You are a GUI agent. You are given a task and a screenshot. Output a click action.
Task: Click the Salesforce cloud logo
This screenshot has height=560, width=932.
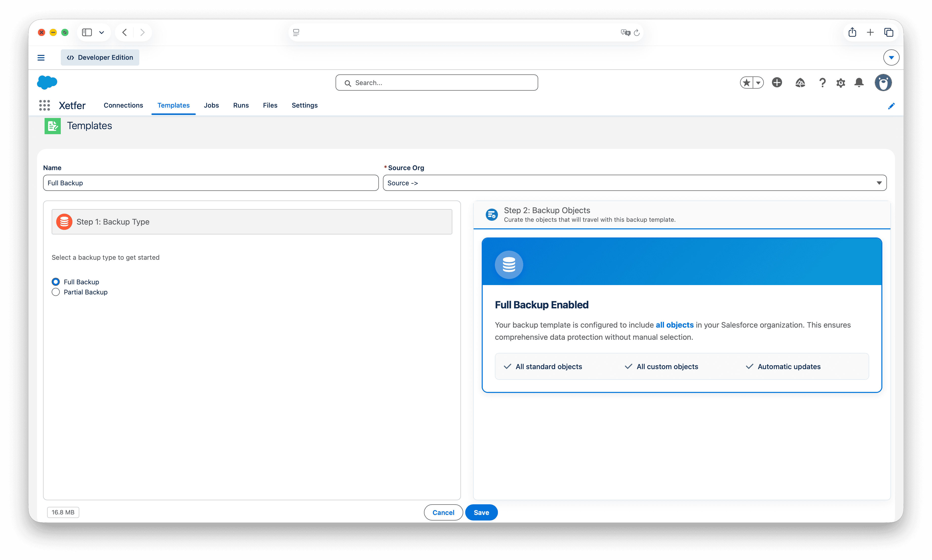(47, 82)
